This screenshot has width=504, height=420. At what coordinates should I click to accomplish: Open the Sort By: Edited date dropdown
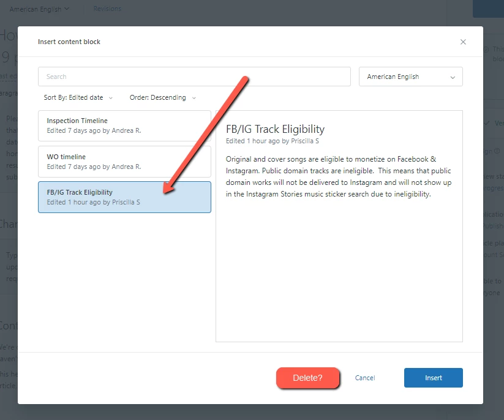(x=78, y=97)
